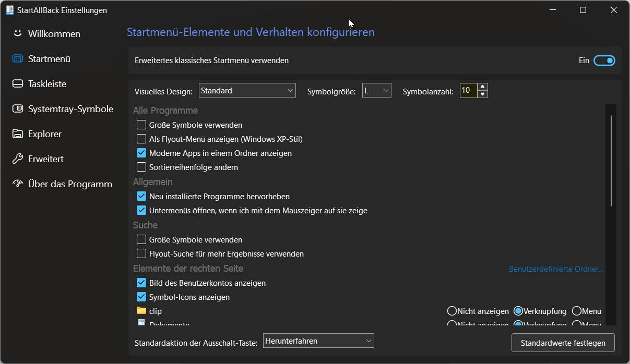Viewport: 630px width, 364px height.
Task: Click the Startmenü sidebar icon
Action: (18, 59)
